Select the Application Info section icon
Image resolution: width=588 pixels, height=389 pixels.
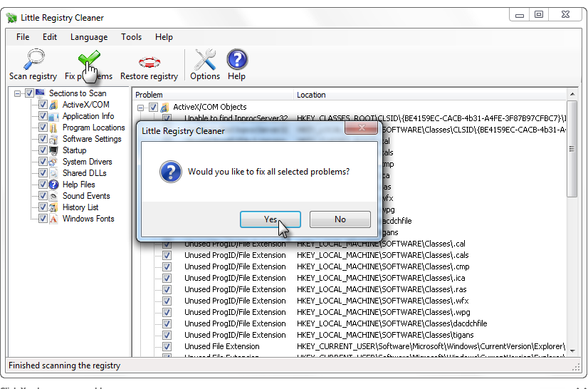tap(53, 116)
